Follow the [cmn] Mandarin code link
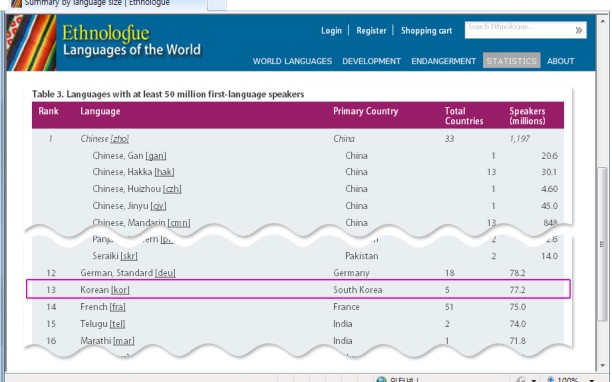 tap(179, 223)
